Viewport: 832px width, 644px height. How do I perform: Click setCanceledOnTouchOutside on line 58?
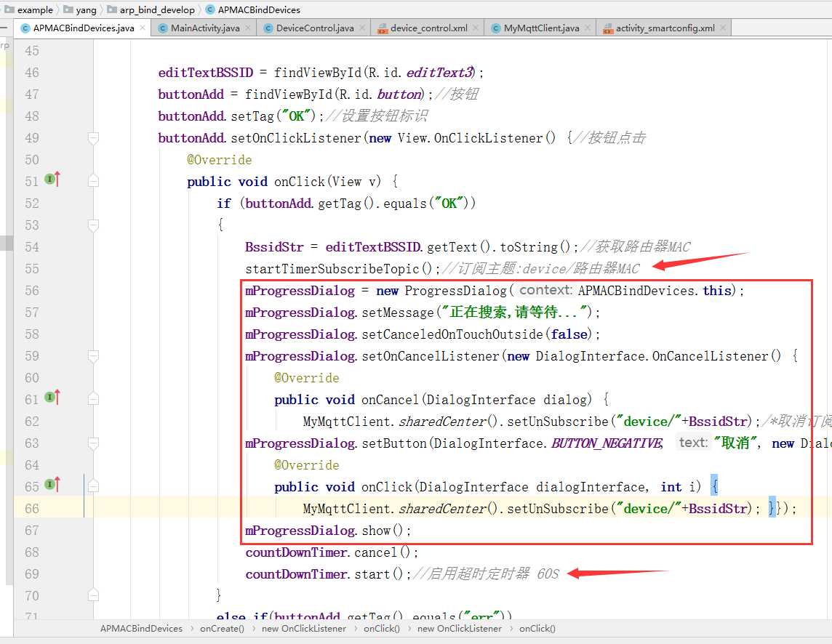(452, 334)
